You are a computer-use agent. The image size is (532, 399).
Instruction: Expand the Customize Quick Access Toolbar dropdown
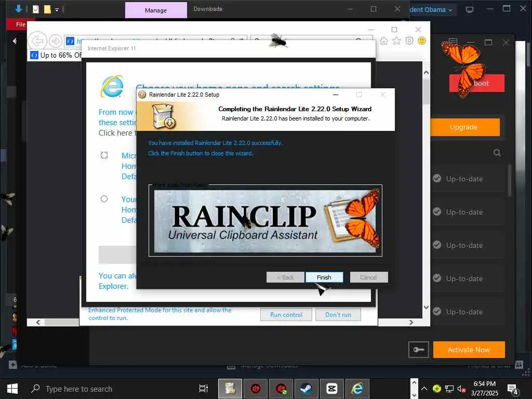click(x=57, y=10)
